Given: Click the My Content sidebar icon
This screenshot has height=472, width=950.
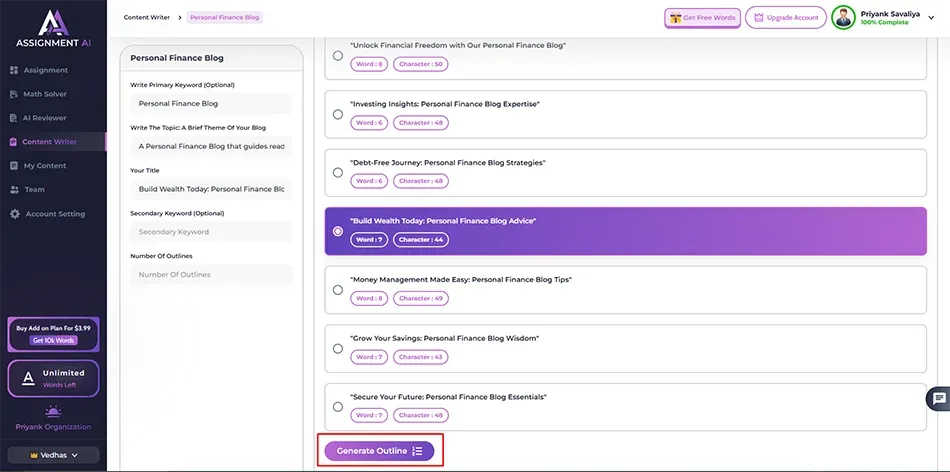Looking at the screenshot, I should (14, 166).
